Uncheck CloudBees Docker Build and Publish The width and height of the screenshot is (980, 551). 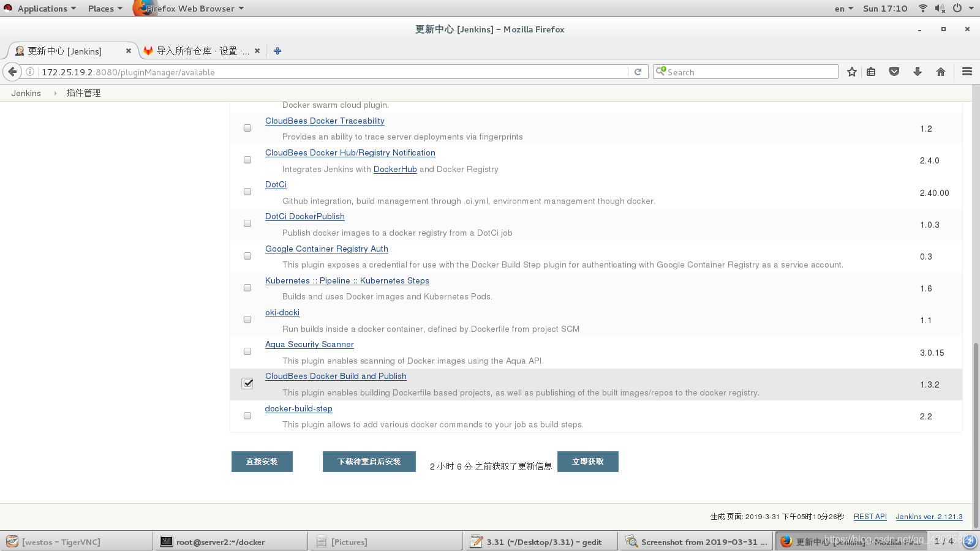pos(247,383)
